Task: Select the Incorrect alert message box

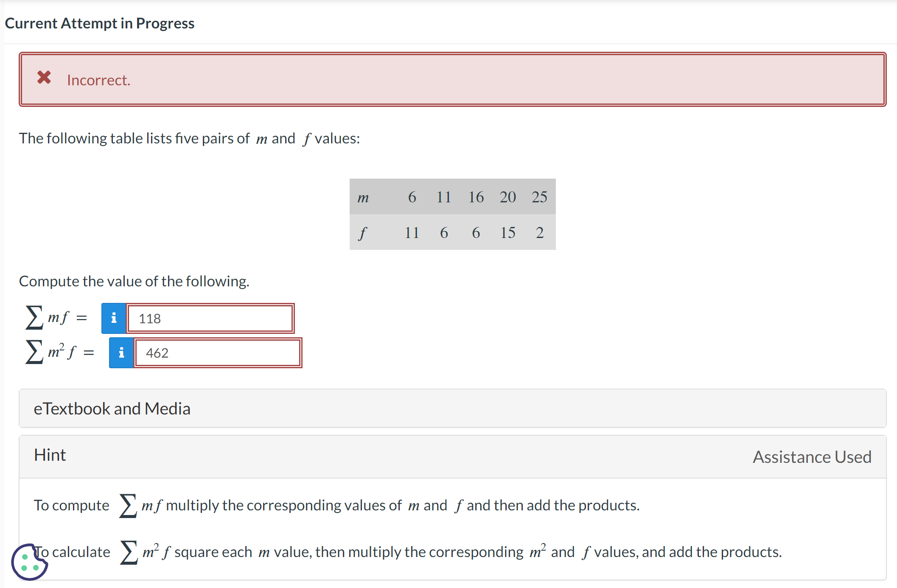Action: coord(452,79)
